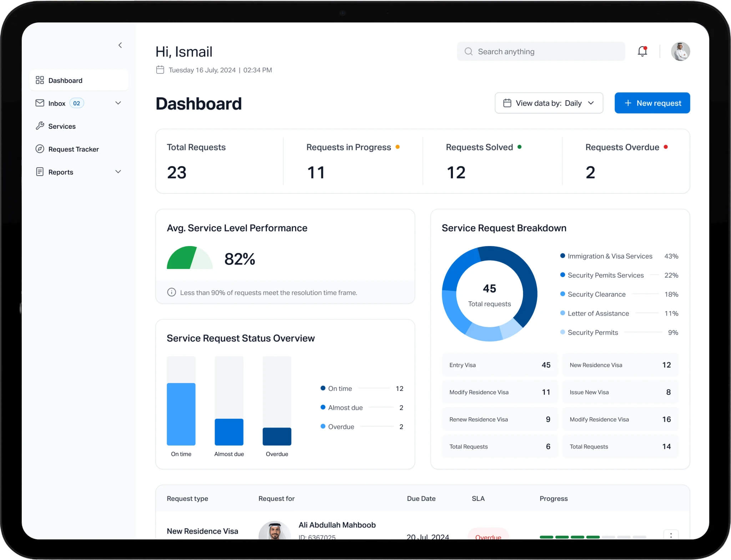
Task: Collapse the sidebar with the back arrow
Action: pos(120,45)
